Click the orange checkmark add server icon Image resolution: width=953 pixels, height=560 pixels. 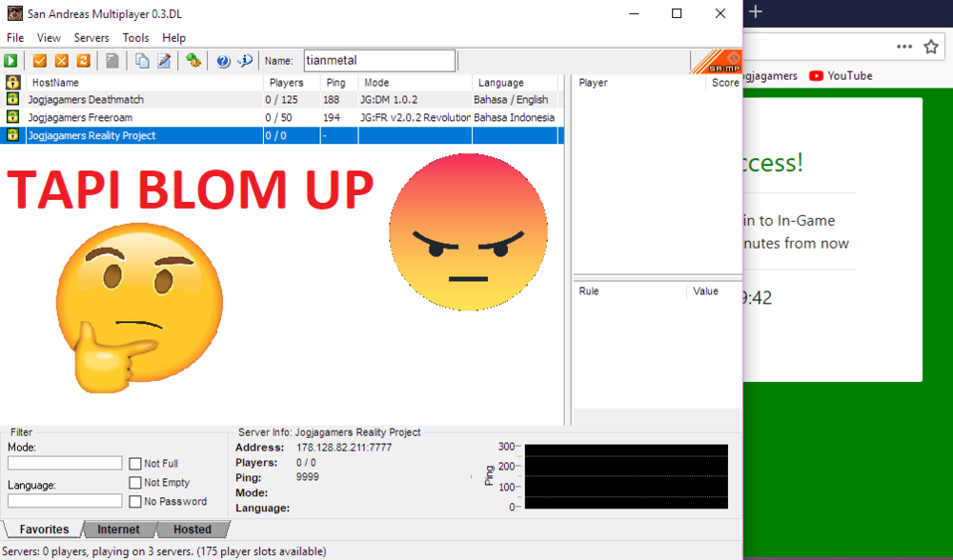[39, 61]
